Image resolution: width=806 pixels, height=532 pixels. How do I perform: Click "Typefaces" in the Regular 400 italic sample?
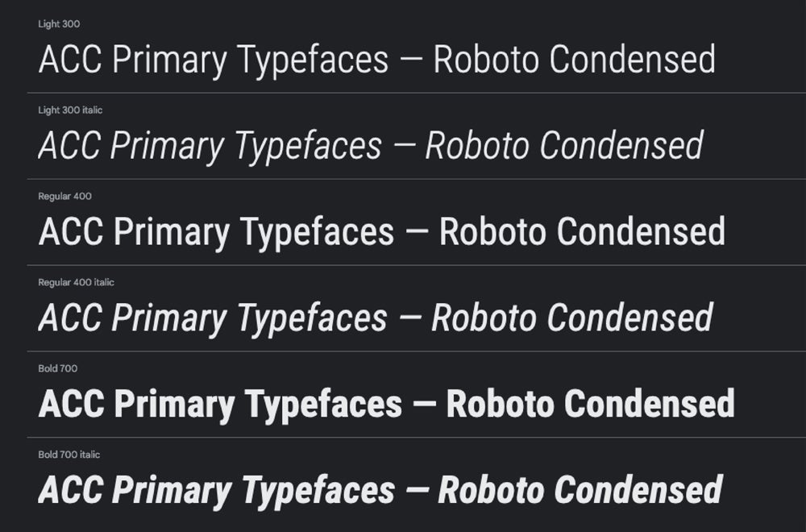coord(311,319)
